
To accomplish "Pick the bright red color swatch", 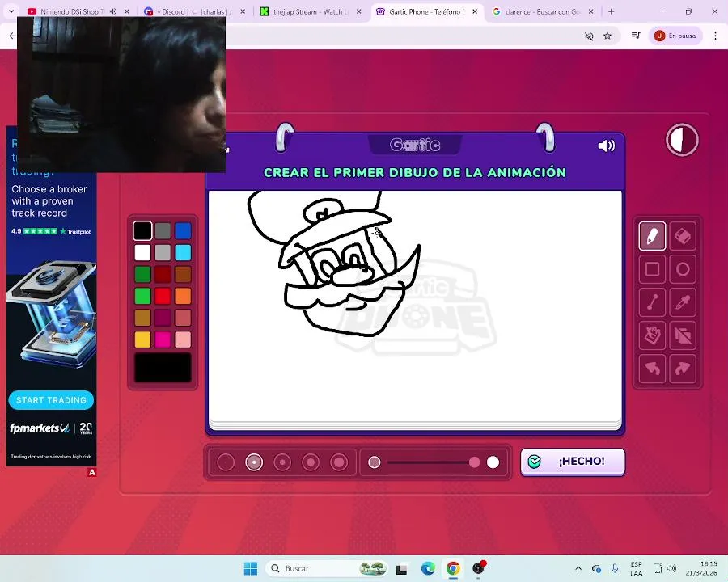I will [163, 296].
